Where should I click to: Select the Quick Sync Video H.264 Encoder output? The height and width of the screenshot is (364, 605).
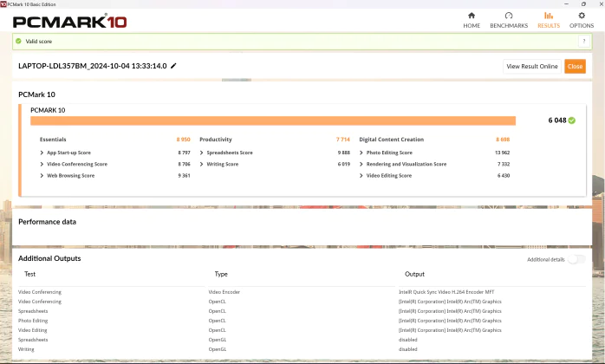(x=446, y=292)
